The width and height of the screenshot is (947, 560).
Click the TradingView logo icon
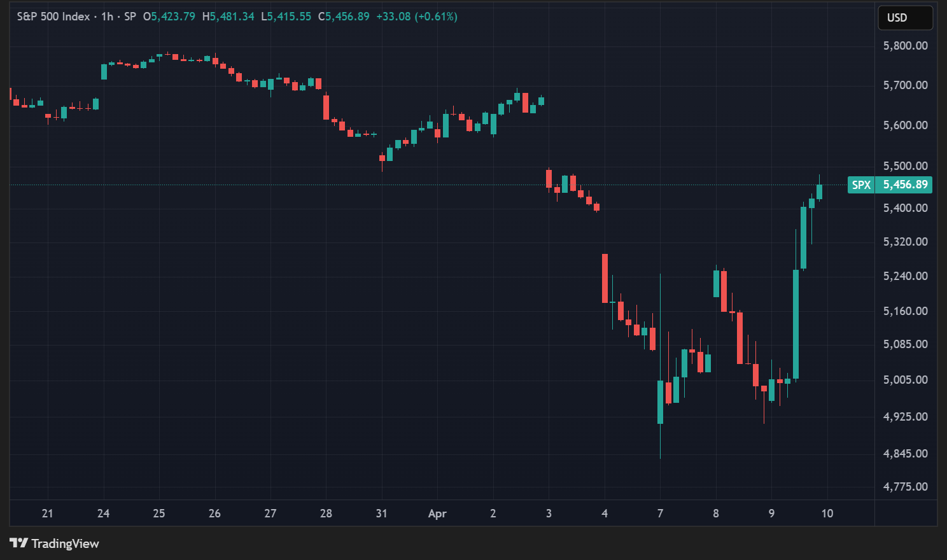[18, 543]
